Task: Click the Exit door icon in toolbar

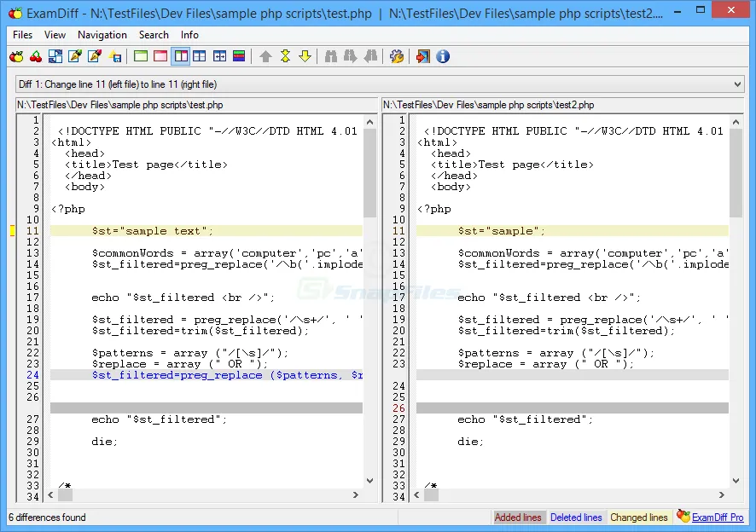Action: click(423, 56)
